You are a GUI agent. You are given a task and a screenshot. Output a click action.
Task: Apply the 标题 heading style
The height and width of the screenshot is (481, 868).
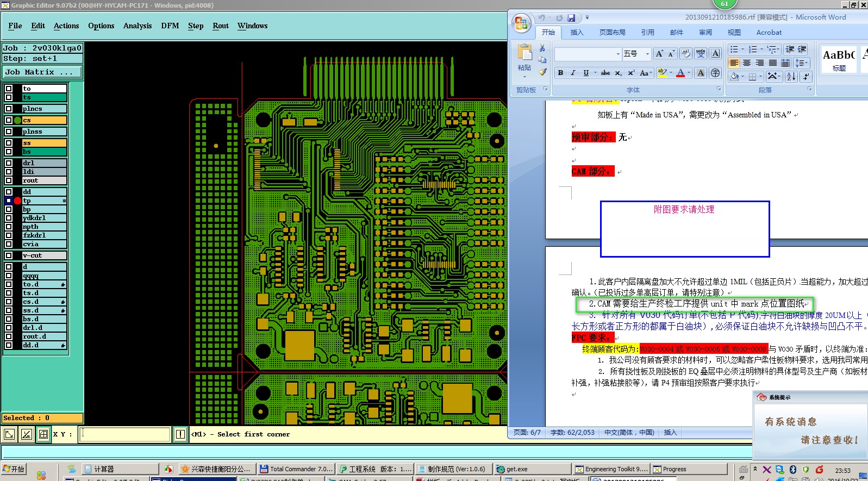coord(838,59)
